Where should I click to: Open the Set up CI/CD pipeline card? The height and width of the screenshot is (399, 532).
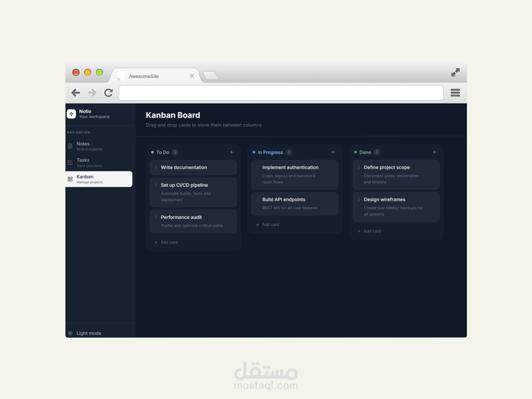point(193,192)
